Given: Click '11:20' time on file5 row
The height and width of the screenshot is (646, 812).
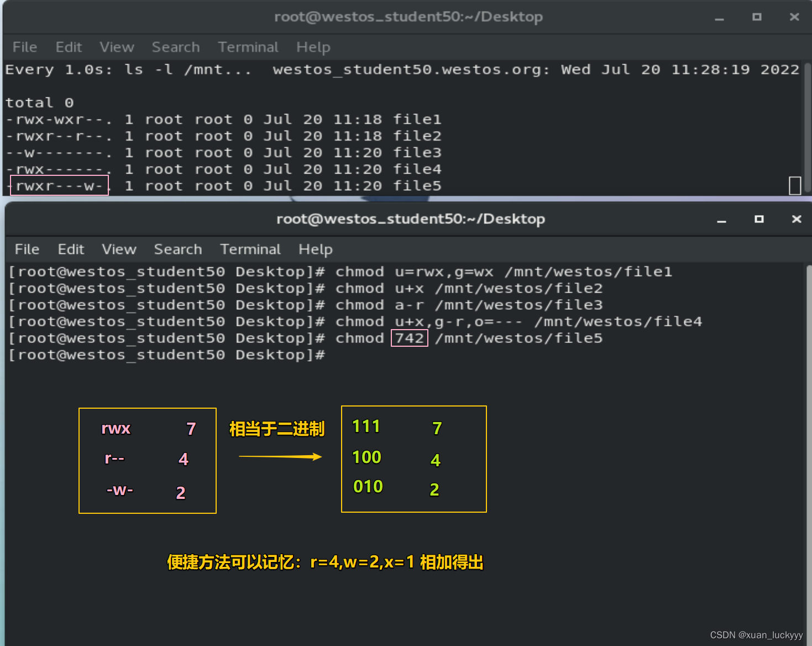Looking at the screenshot, I should click(358, 186).
